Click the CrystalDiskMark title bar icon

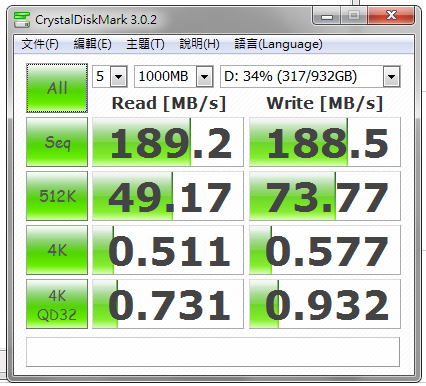pos(22,20)
